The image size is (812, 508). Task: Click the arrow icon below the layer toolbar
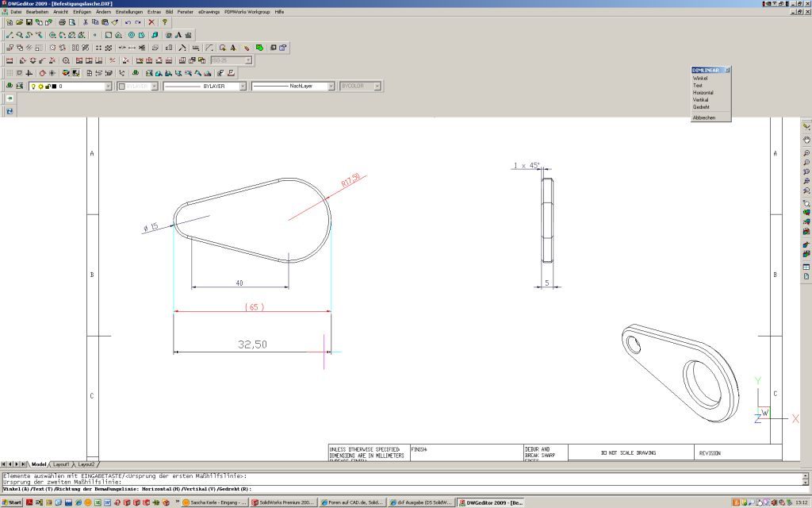pyautogui.click(x=10, y=98)
